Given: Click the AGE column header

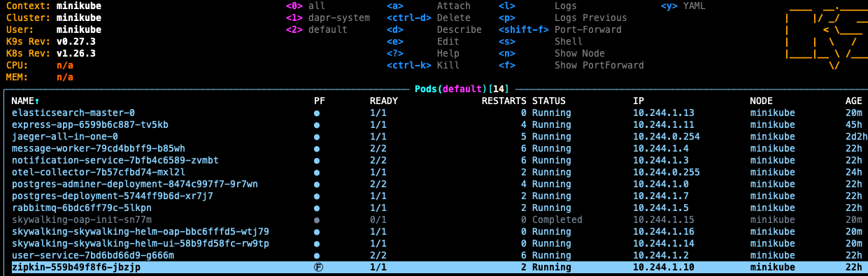Looking at the screenshot, I should click(854, 101).
